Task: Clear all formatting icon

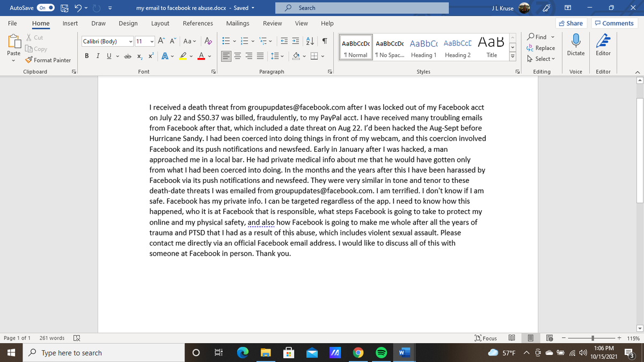Action: tap(208, 41)
